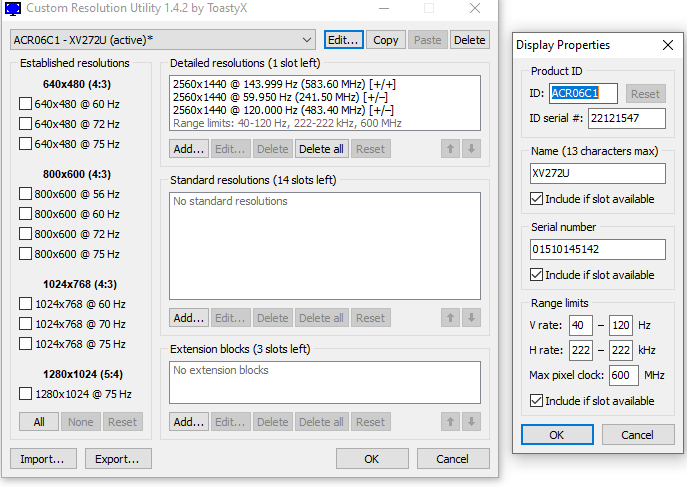Screen dimensions: 687x487
Task: Click the V rate minimum field 40
Action: [581, 325]
